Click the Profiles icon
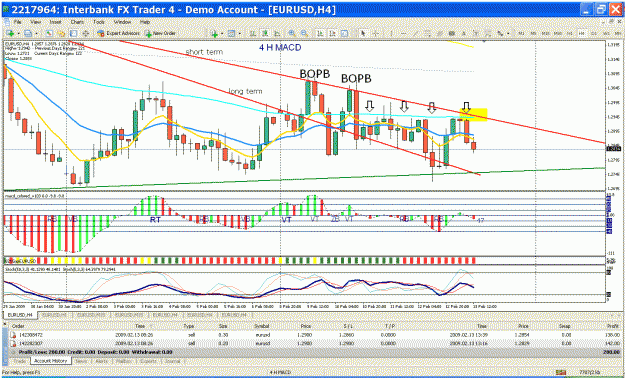 coord(28,33)
